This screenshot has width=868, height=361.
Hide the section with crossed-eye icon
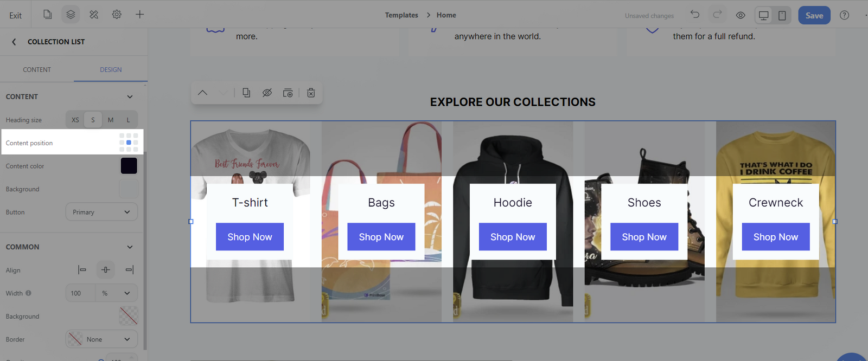(267, 93)
